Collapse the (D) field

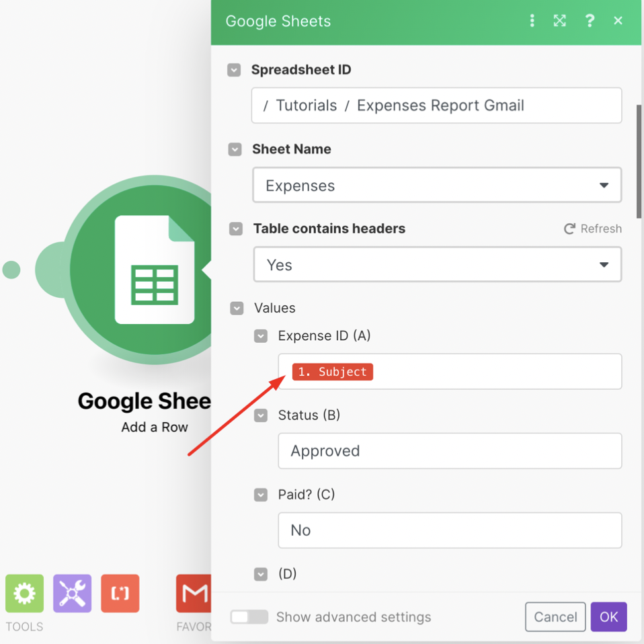click(261, 574)
